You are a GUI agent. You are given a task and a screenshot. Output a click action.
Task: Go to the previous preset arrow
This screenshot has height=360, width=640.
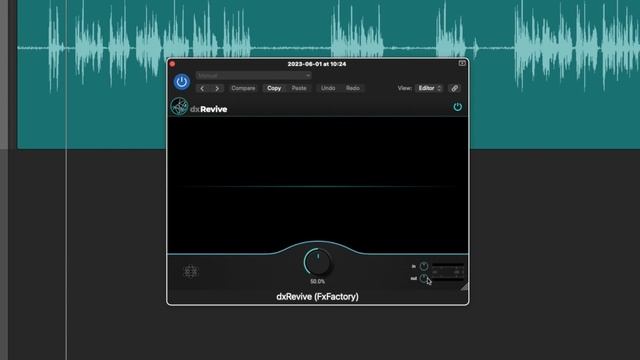[202, 88]
